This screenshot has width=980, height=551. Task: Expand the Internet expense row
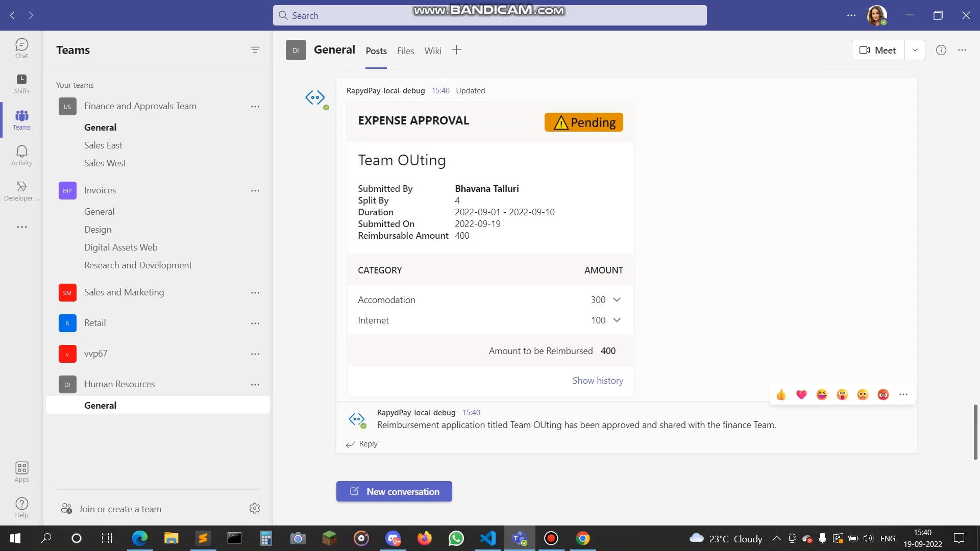point(617,320)
